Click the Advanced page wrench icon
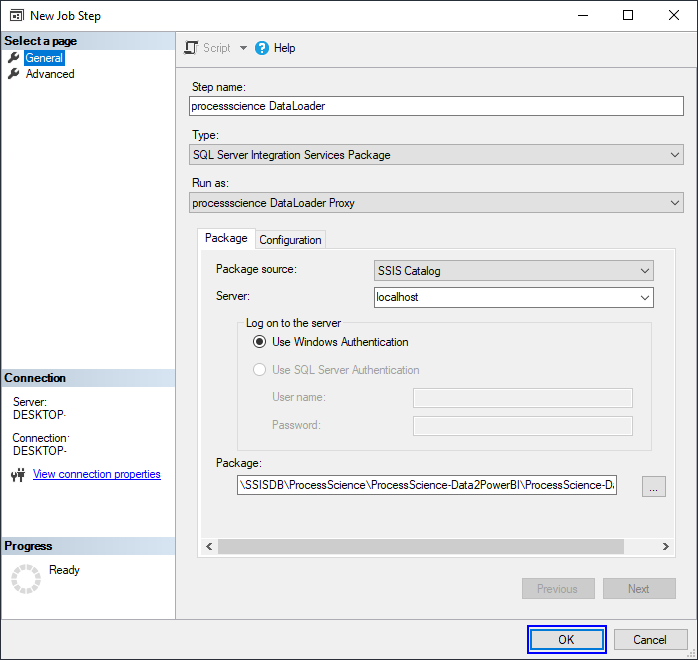 pyautogui.click(x=14, y=73)
